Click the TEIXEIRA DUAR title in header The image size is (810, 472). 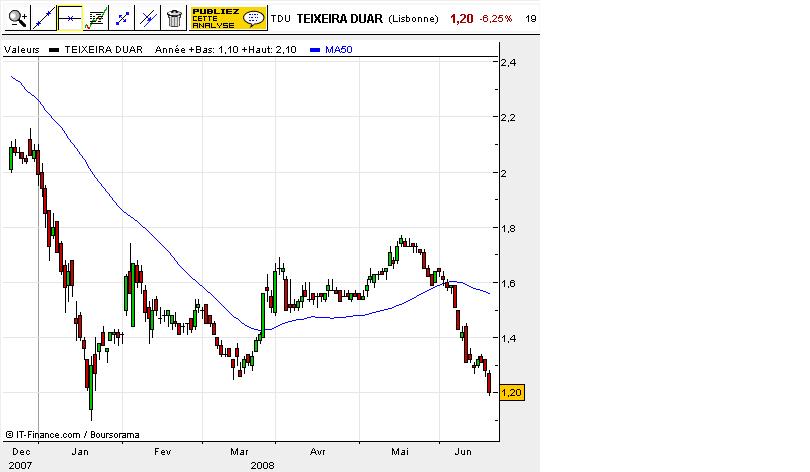click(x=339, y=19)
